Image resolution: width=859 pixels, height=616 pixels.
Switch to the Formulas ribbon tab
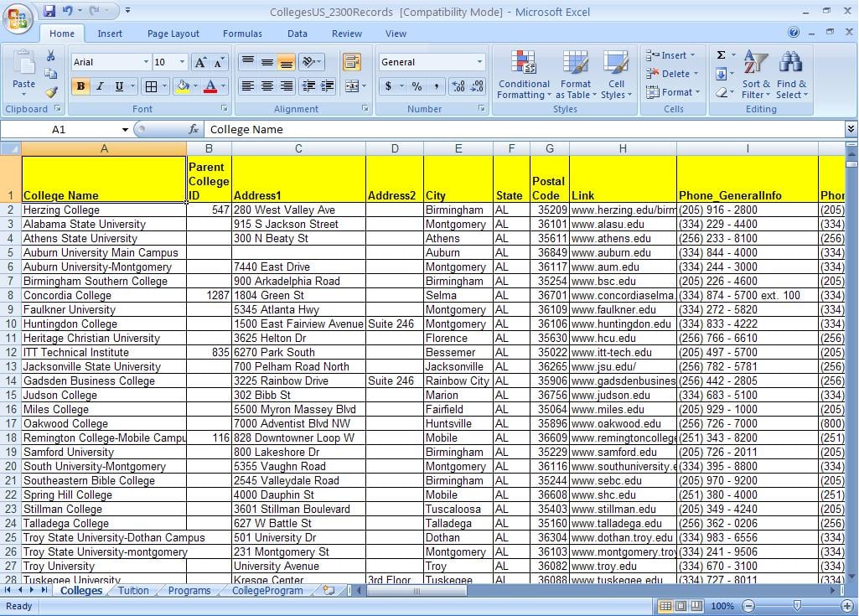[242, 34]
